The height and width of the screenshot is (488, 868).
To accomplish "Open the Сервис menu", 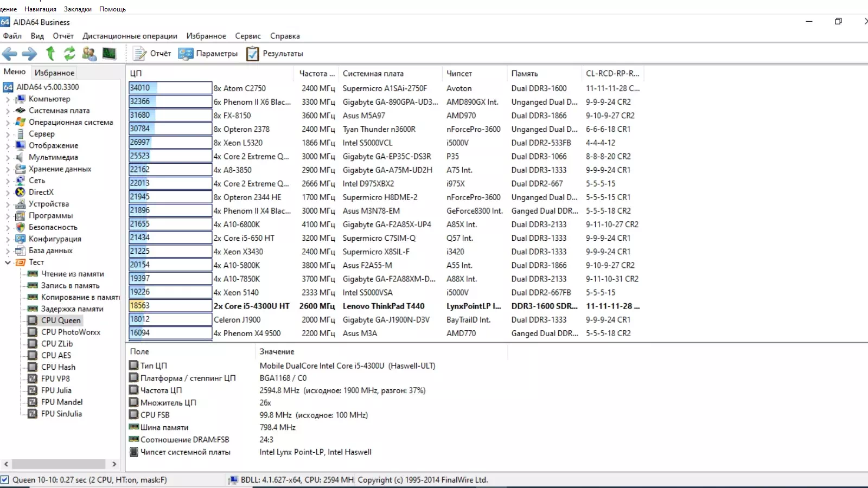I will pos(247,36).
